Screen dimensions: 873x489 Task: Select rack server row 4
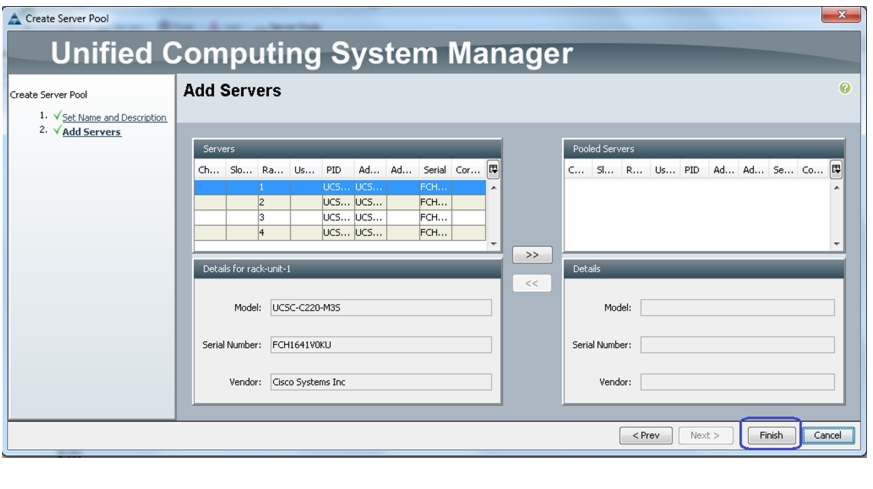340,232
